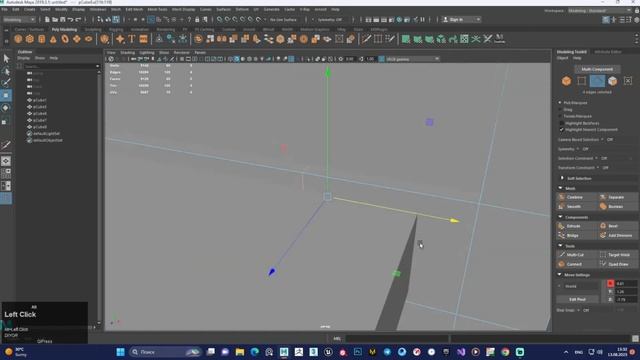
Task: Enable the Highlight Backfaces checkbox
Action: click(562, 123)
